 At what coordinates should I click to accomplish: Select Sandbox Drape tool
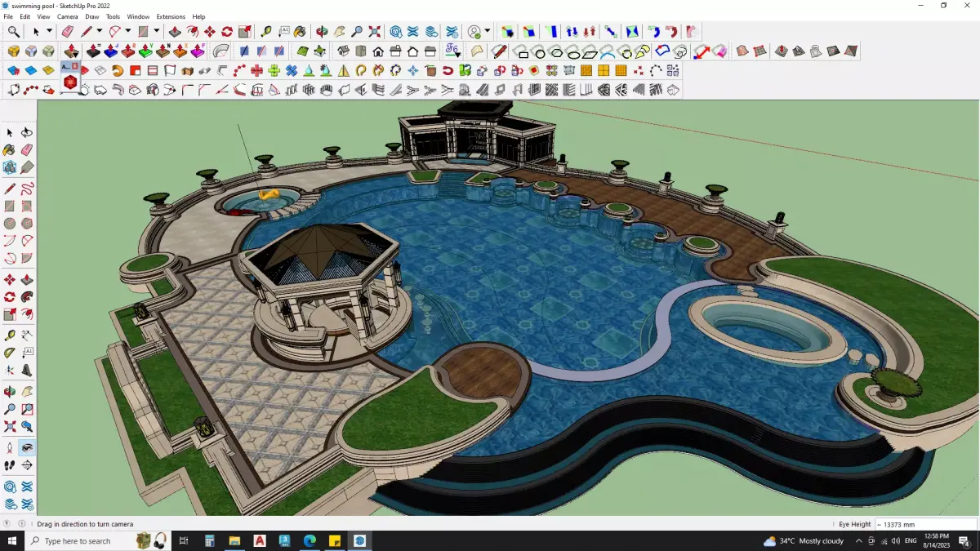(816, 51)
